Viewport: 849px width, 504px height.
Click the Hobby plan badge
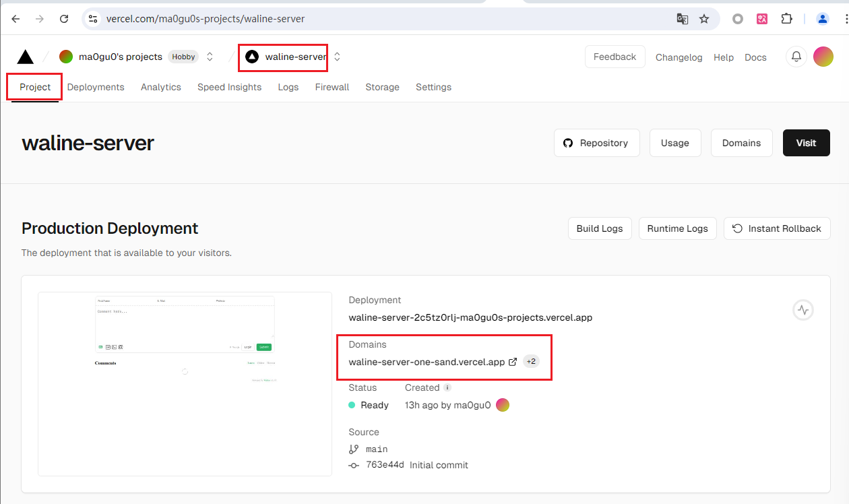click(x=183, y=57)
